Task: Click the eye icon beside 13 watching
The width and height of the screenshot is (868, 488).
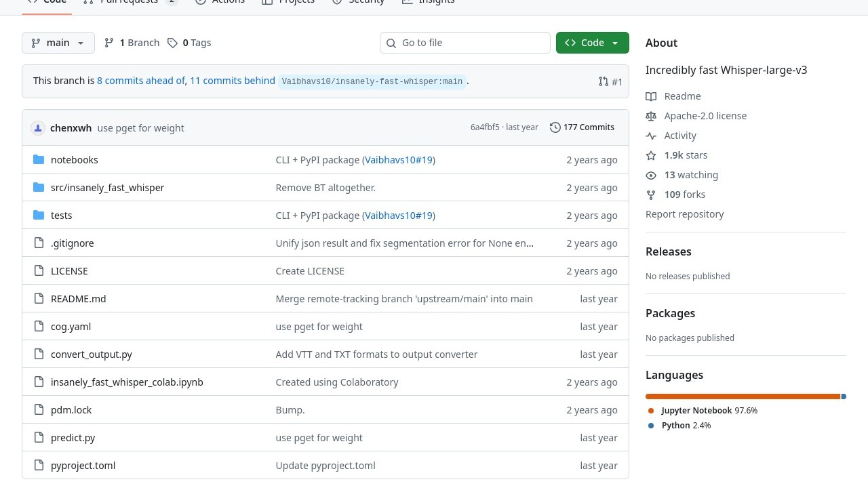Action: point(651,175)
